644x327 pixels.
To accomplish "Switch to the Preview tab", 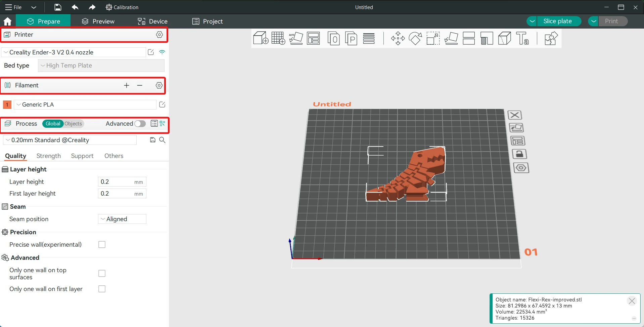I will (x=98, y=21).
